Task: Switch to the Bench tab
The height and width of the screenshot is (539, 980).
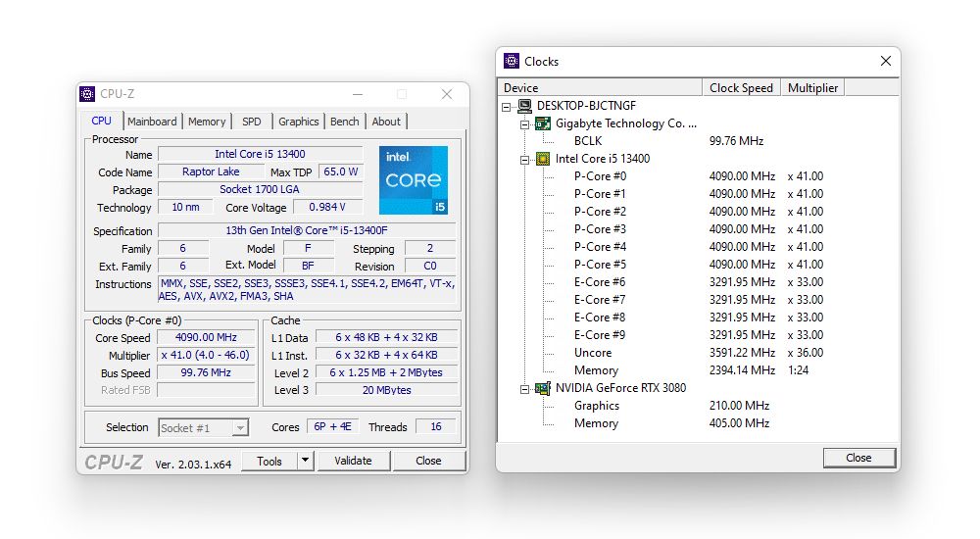Action: (344, 122)
